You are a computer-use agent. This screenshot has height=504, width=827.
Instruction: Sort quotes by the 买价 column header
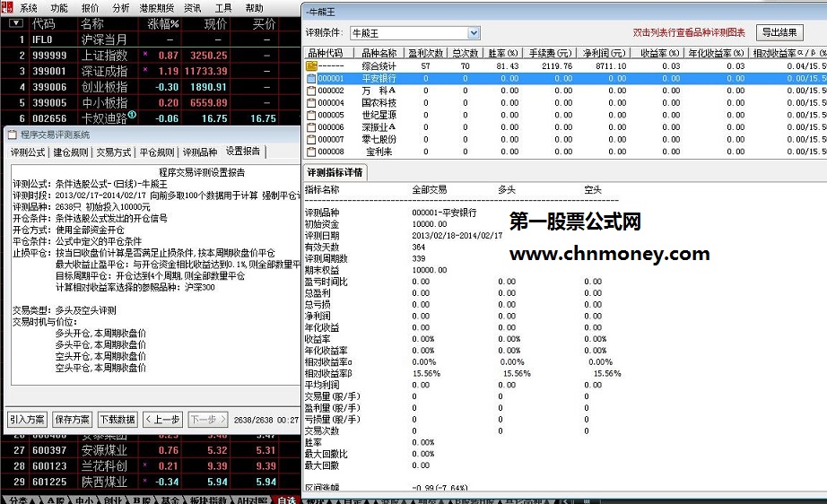[x=264, y=23]
